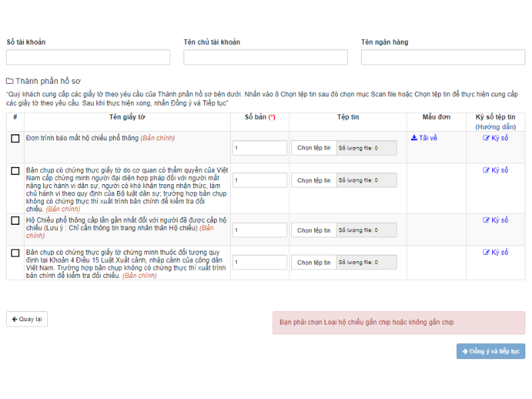Tick checkbox for Đơn trình báo mất hộ chiếu
Screen dimensions: 532x399
[15, 139]
